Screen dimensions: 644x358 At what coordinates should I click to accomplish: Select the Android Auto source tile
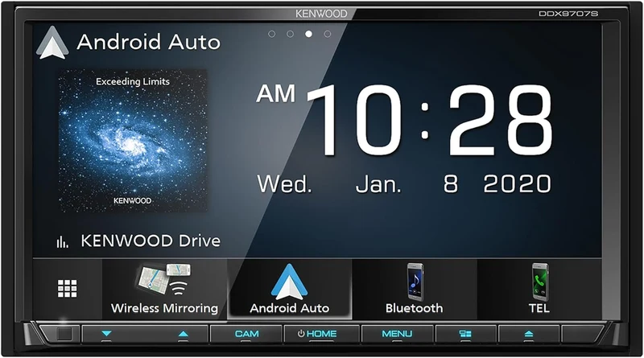point(290,289)
